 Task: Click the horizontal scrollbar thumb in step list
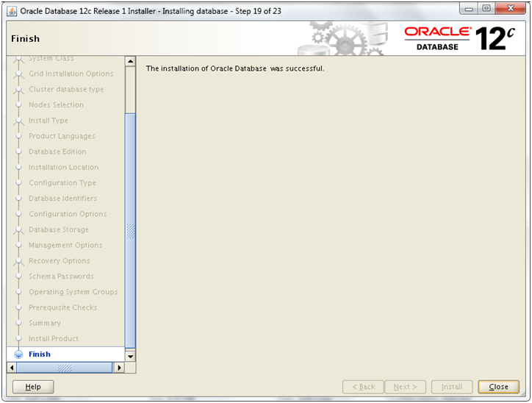point(65,368)
